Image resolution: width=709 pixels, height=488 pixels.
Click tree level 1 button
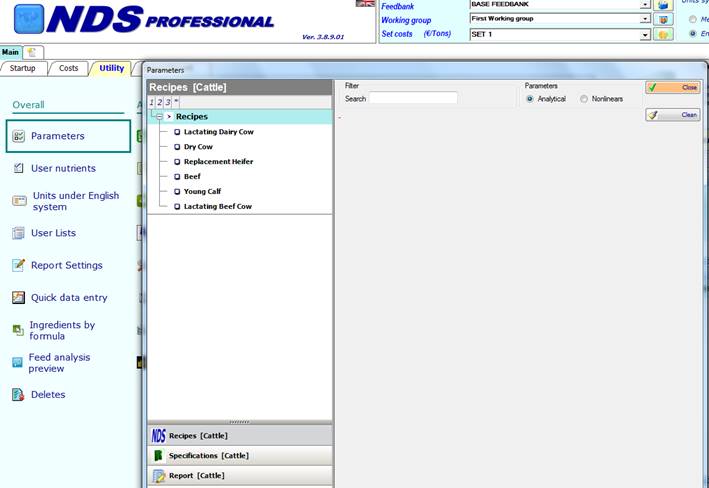point(151,102)
